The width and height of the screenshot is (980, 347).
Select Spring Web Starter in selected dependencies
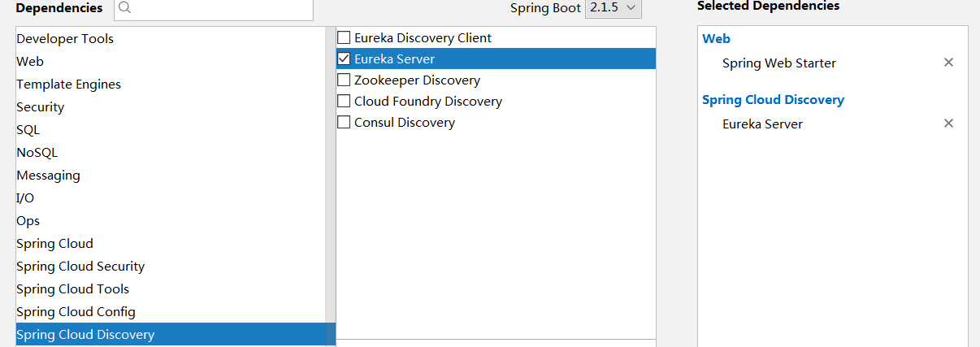778,63
